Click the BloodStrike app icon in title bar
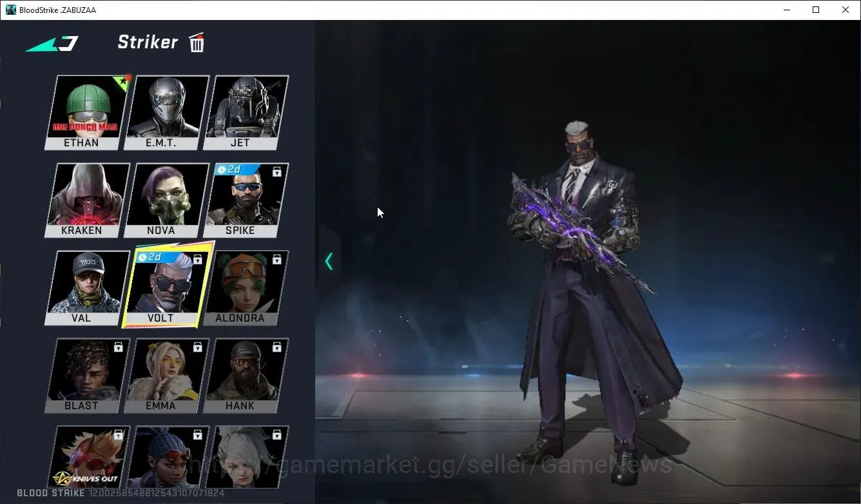This screenshot has width=861, height=504. [11, 10]
